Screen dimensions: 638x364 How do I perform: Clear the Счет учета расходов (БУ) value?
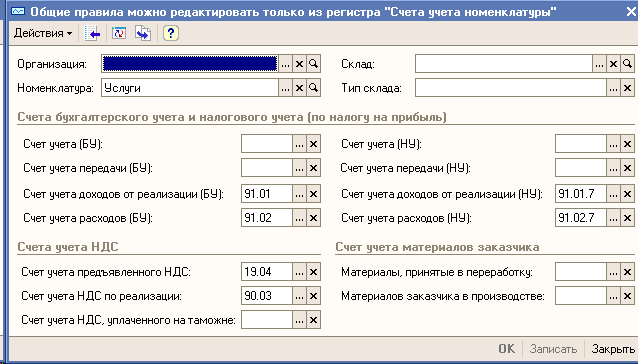tap(313, 218)
